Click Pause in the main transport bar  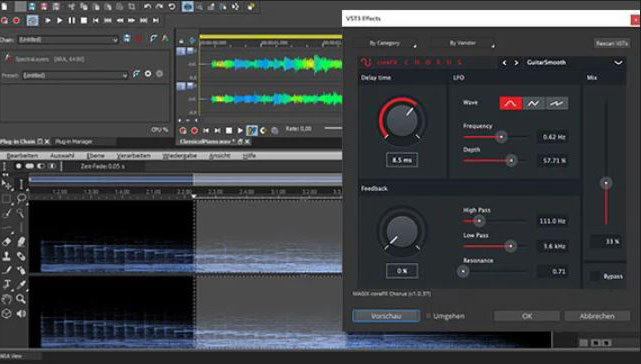72,20
